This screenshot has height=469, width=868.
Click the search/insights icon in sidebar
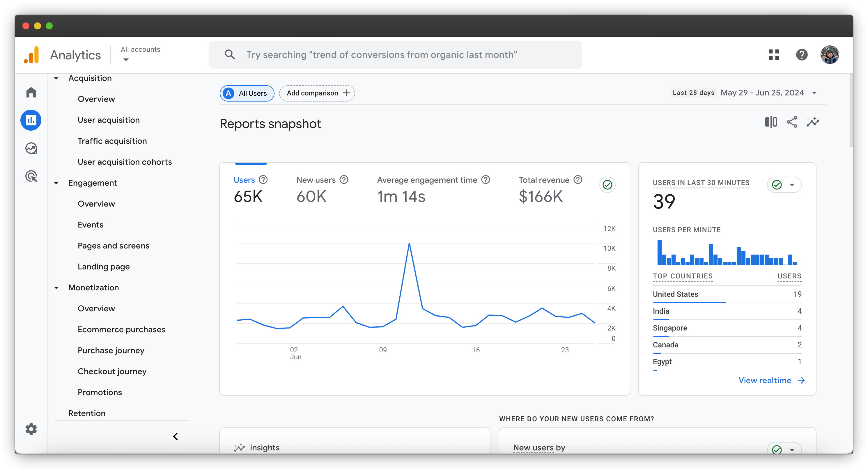(31, 148)
